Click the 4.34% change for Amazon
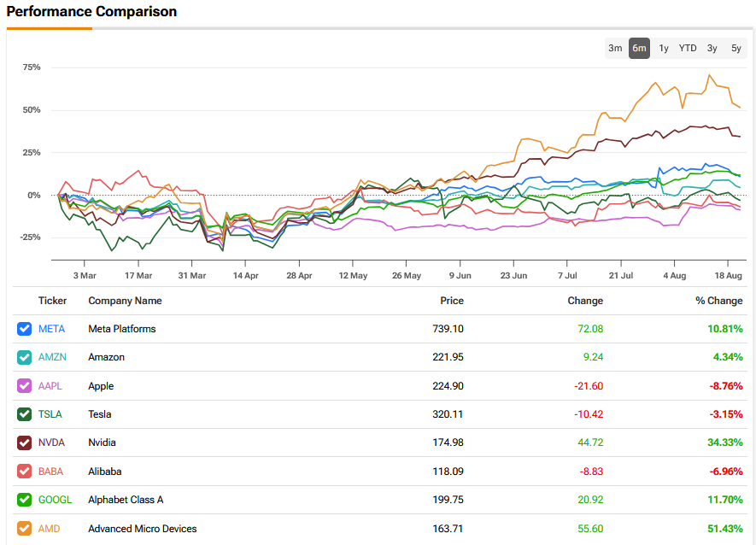The height and width of the screenshot is (545, 756). (x=728, y=357)
